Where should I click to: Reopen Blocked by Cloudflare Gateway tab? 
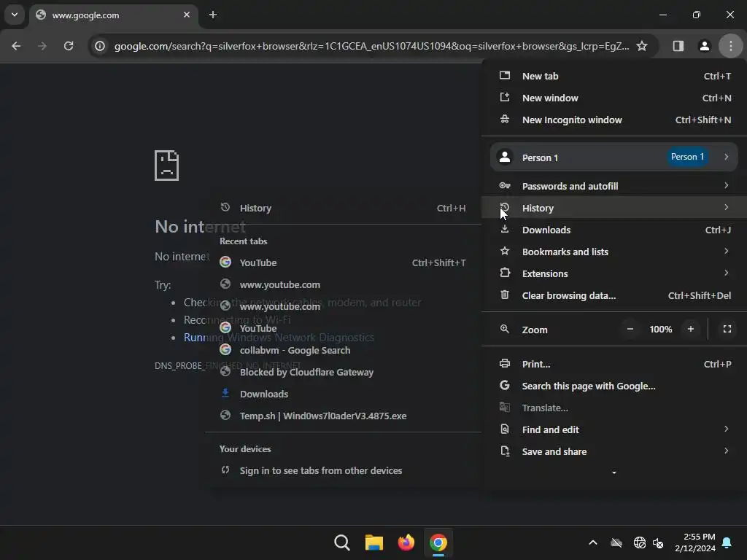(x=343, y=372)
